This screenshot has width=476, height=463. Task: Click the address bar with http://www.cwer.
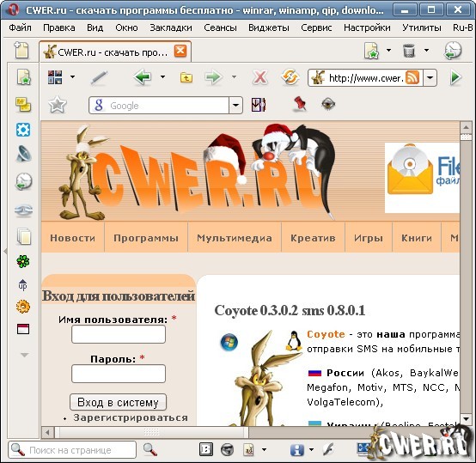tap(365, 78)
